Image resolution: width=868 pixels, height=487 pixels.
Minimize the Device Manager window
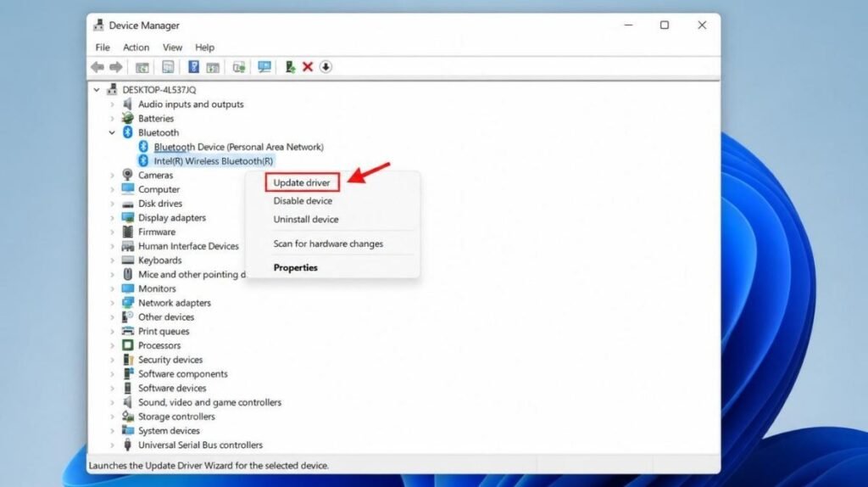tap(628, 25)
